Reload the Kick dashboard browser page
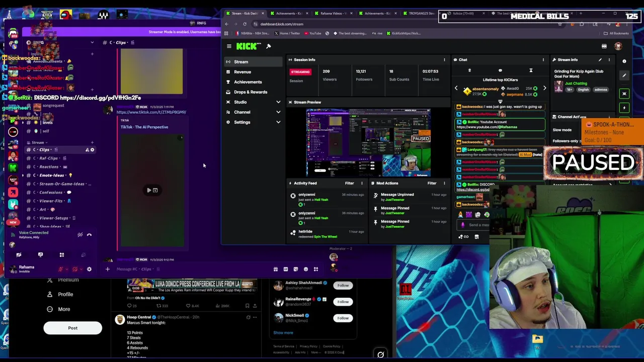 pyautogui.click(x=245, y=24)
